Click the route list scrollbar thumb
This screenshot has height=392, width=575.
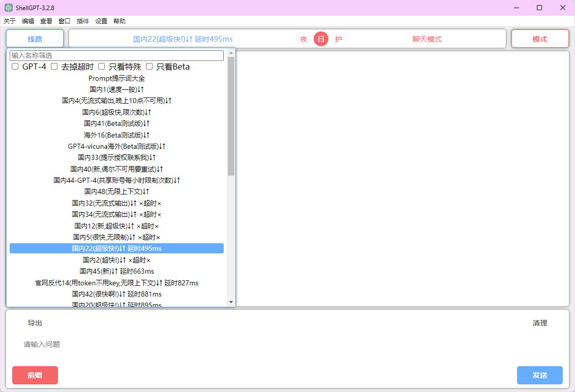pyautogui.click(x=231, y=116)
